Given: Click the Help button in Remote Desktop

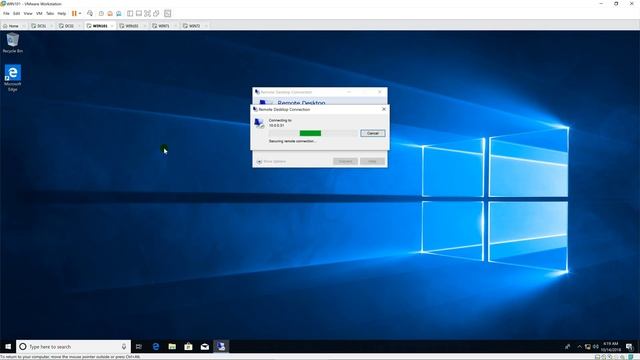Looking at the screenshot, I should pos(372,162).
